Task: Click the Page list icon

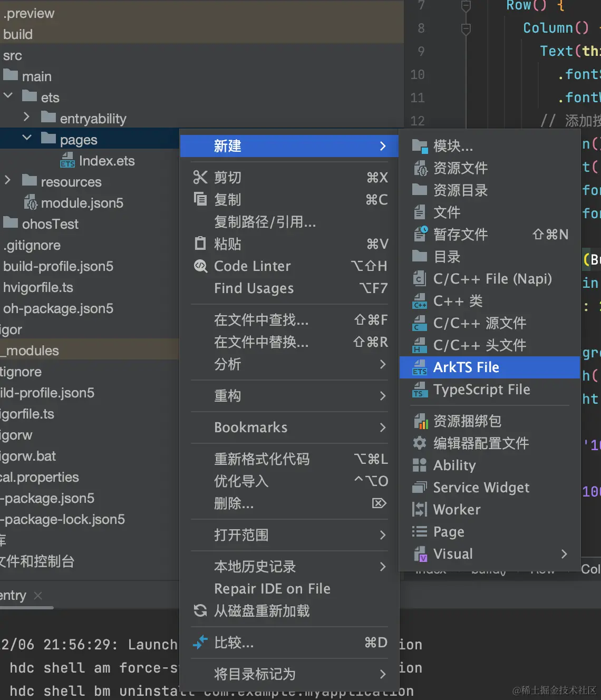Action: pos(420,531)
